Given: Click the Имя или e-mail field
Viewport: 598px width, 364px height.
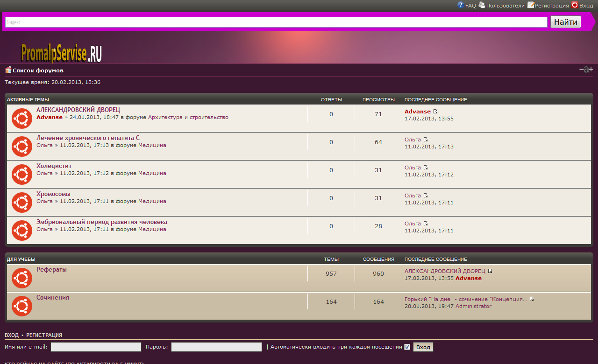Looking at the screenshot, I should [96, 347].
